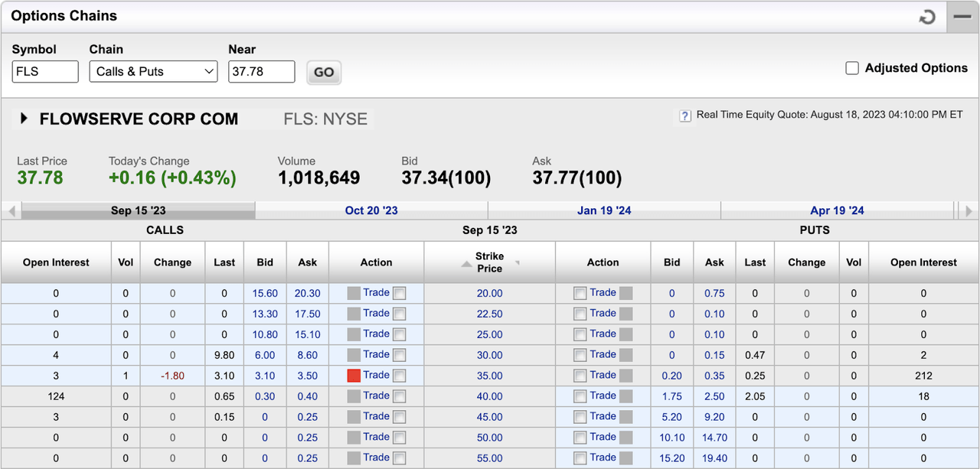Screen dimensions: 980x469
Task: Click put bid 1.75 at strike 40.00
Action: click(x=672, y=396)
